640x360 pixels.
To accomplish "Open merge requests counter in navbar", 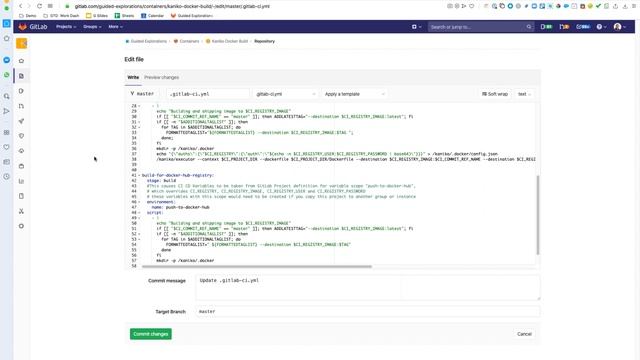I will [564, 27].
